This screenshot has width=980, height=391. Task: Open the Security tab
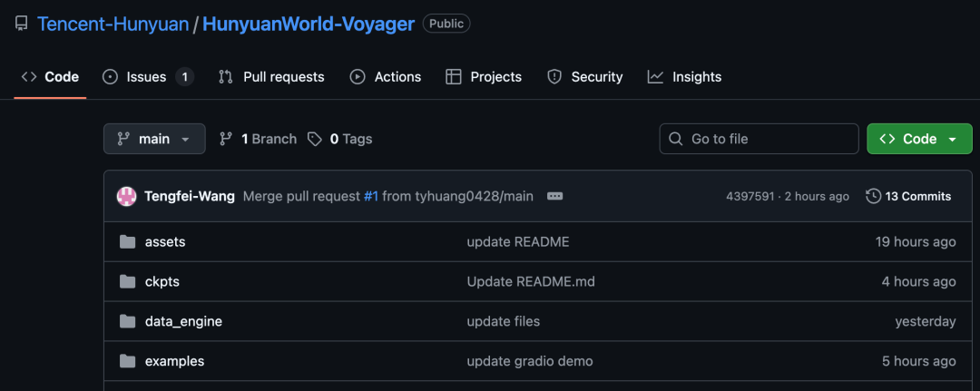(x=584, y=77)
